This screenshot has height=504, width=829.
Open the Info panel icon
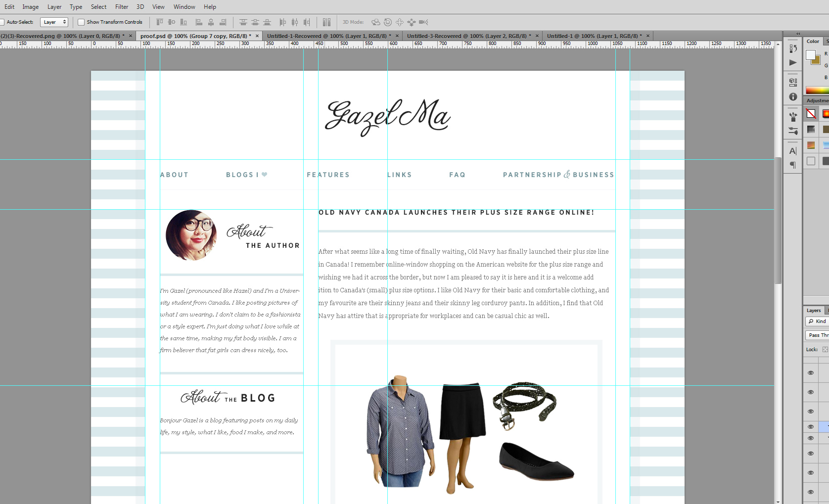point(793,97)
